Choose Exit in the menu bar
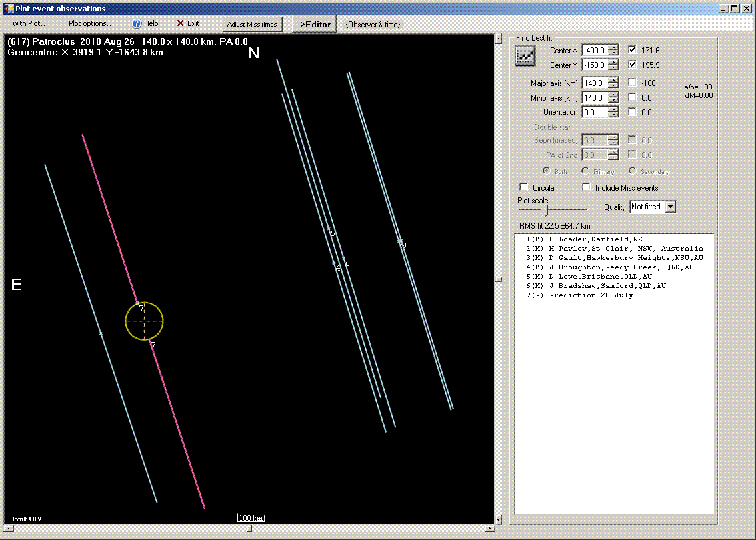This screenshot has width=756, height=540. pos(188,23)
